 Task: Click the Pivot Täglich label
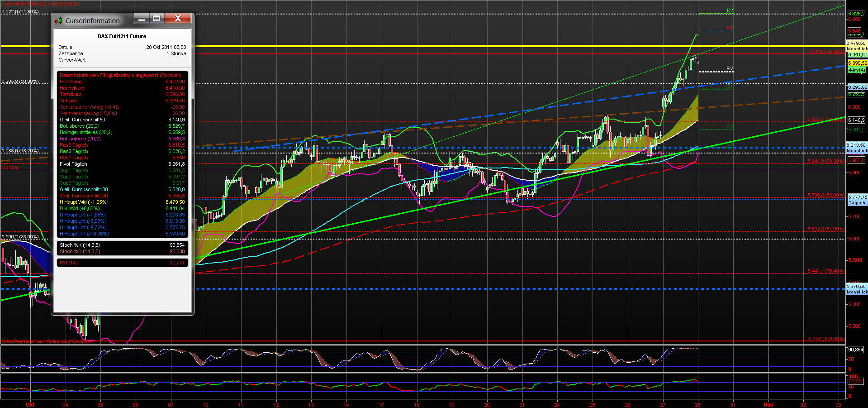coord(73,164)
